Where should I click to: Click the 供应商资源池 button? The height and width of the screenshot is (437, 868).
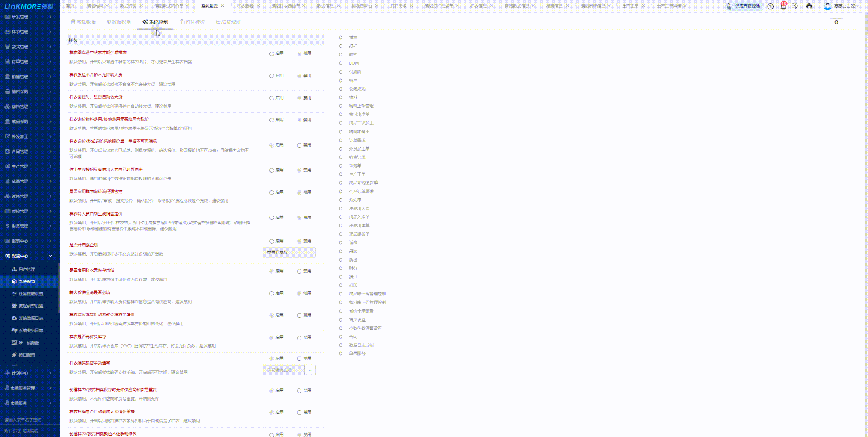(744, 6)
